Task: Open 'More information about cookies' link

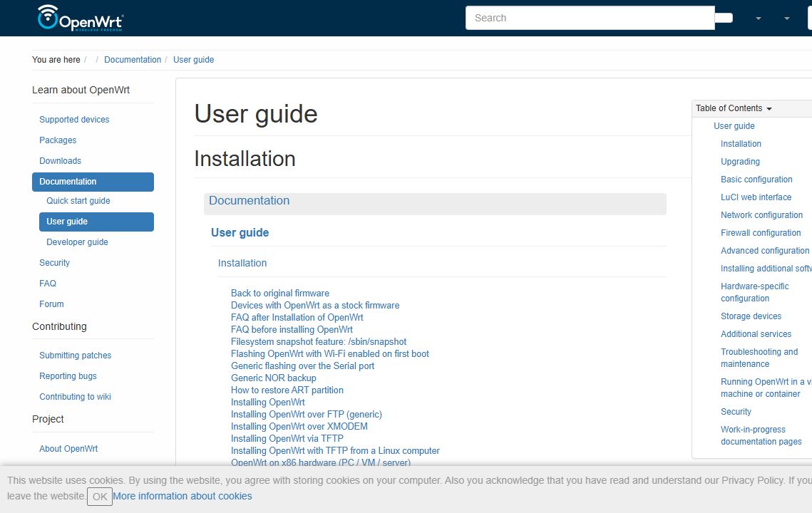Action: click(183, 496)
